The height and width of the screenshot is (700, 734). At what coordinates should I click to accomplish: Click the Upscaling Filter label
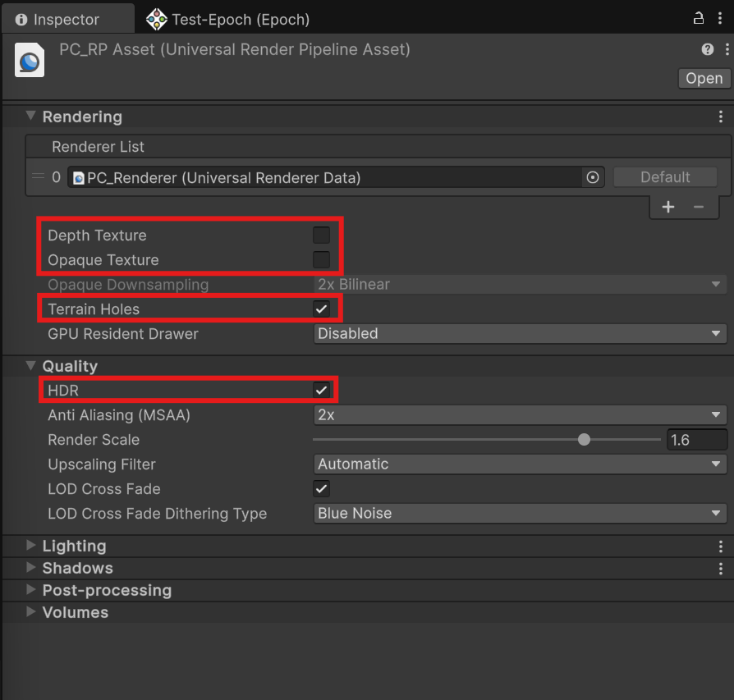[102, 464]
